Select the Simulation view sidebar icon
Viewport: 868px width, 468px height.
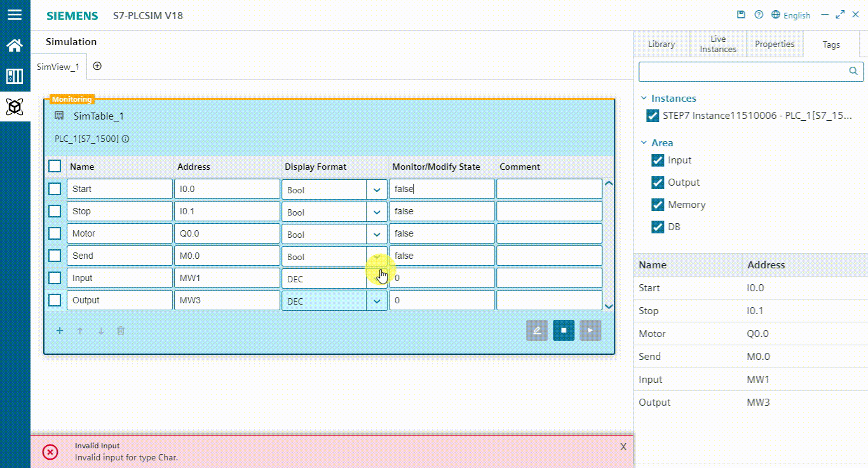point(15,107)
